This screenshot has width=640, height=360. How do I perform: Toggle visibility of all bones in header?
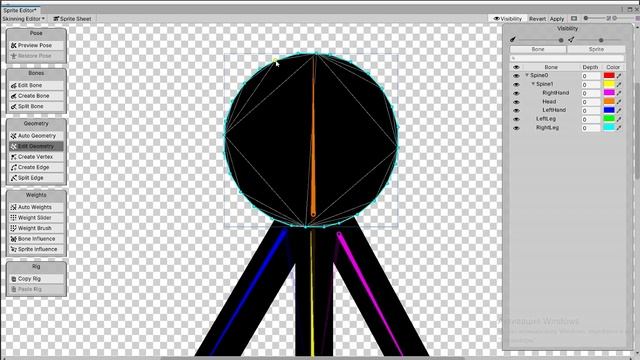click(x=516, y=67)
